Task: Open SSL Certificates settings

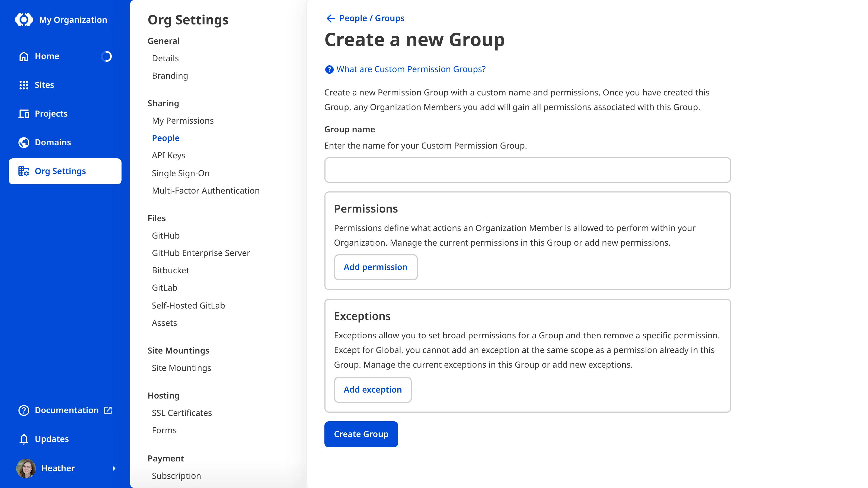Action: coord(182,413)
